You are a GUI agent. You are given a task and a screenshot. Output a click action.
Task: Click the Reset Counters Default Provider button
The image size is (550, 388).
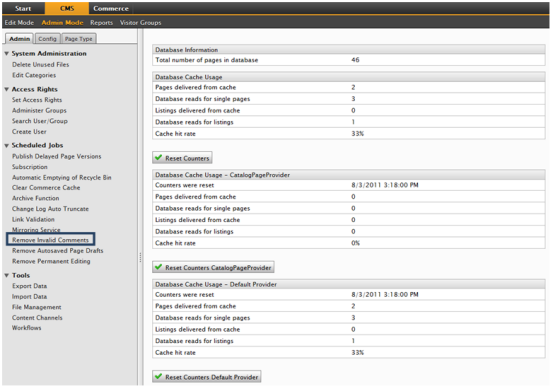point(207,377)
